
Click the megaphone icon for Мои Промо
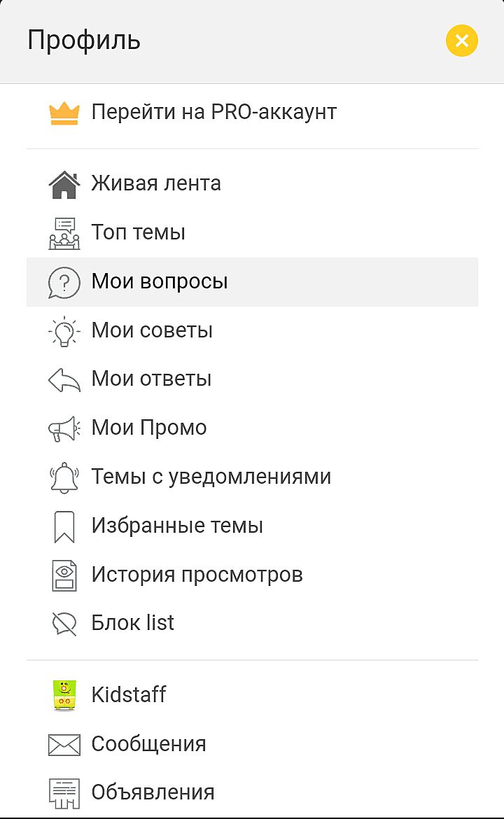coord(64,429)
